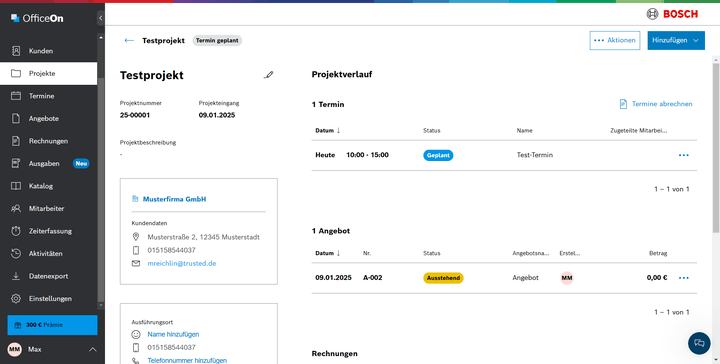Click the offer number A-002
The image size is (720, 364).
pyautogui.click(x=372, y=278)
